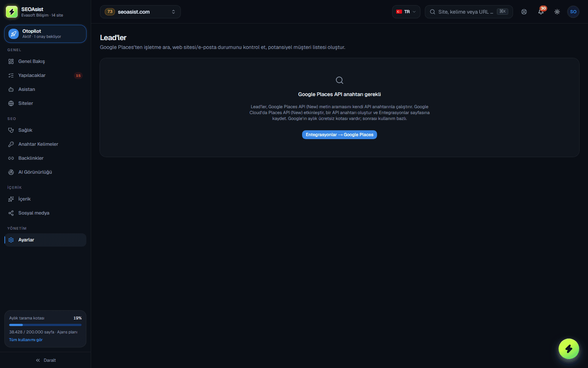588x368 pixels.
Task: Click the Sağlık stethoscope icon
Action: [x=11, y=130]
